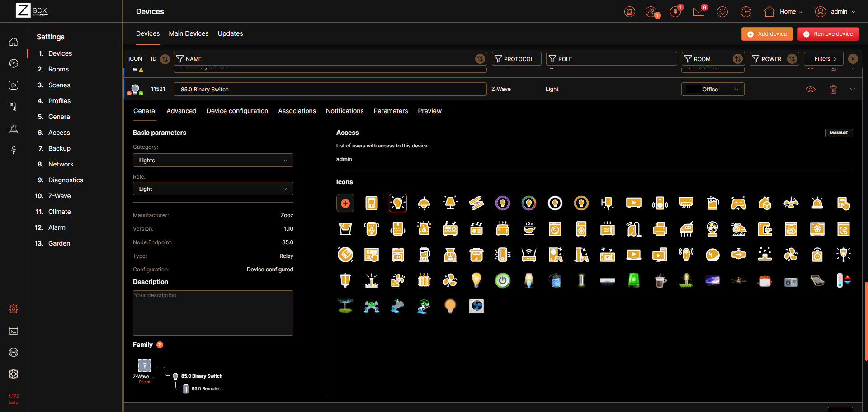Click the Your description text area
Screen dimensions: 868x412
(x=213, y=313)
